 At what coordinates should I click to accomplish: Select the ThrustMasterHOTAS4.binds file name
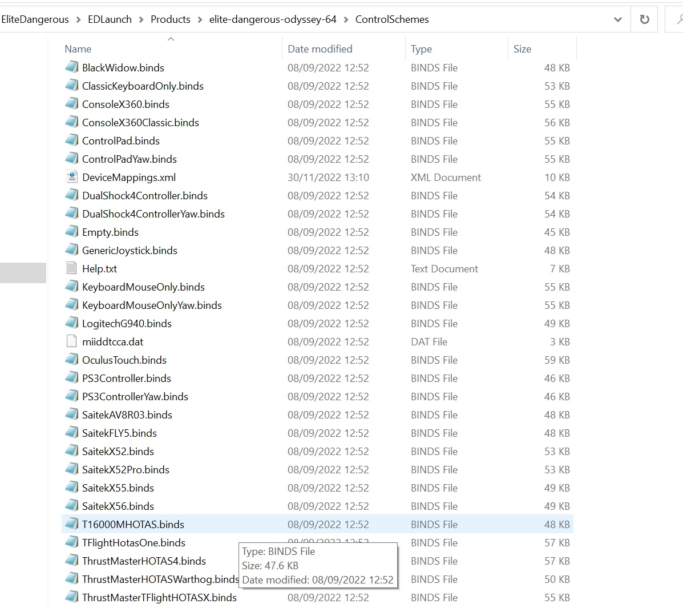pyautogui.click(x=144, y=561)
